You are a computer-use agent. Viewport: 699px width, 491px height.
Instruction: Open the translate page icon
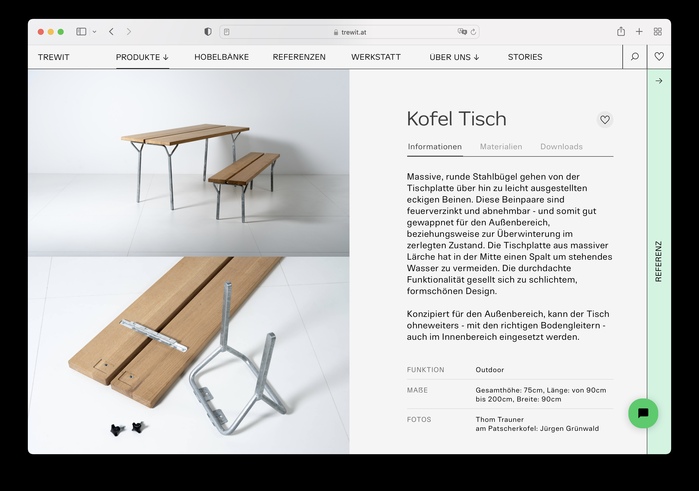(462, 32)
